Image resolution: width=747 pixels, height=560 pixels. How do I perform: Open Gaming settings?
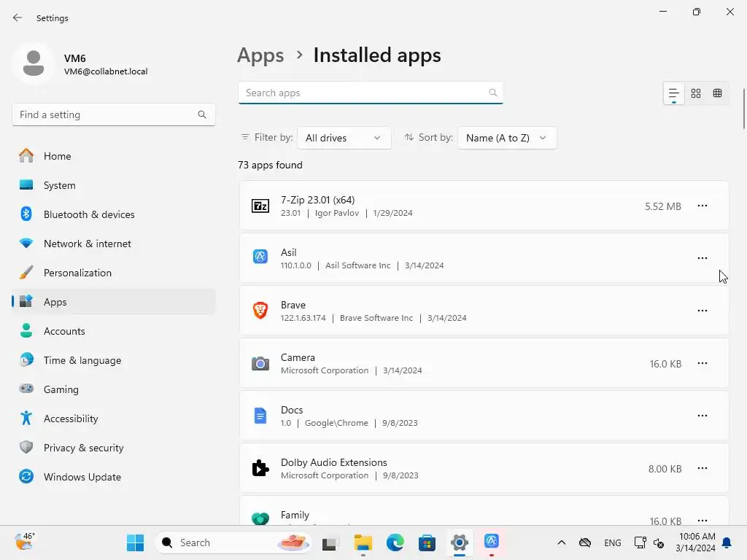(x=114, y=389)
